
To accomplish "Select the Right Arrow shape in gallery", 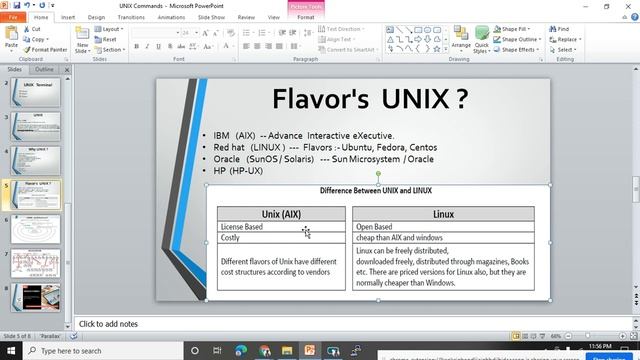I will tap(418, 39).
